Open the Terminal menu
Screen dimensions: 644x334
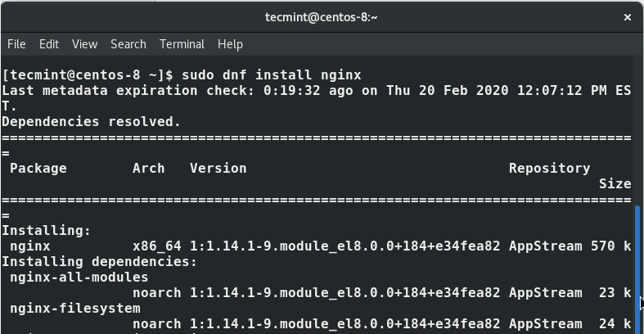point(182,44)
